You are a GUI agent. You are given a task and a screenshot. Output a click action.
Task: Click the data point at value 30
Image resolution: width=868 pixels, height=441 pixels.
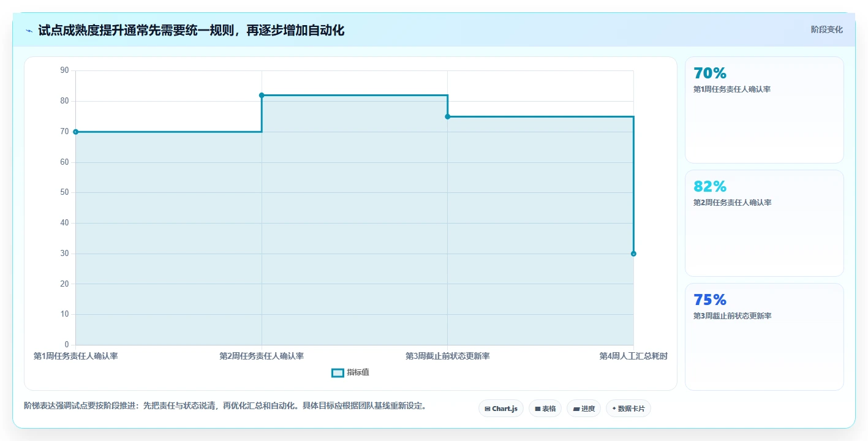click(633, 254)
